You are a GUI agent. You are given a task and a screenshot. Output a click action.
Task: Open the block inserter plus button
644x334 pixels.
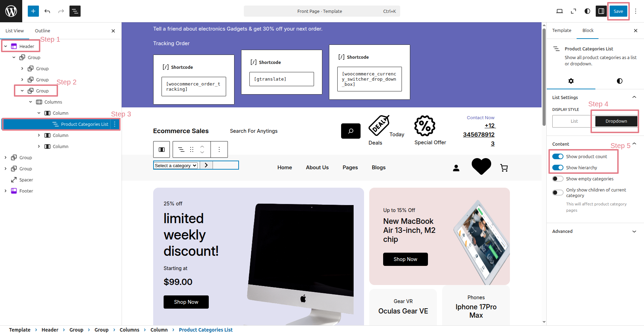[33, 11]
